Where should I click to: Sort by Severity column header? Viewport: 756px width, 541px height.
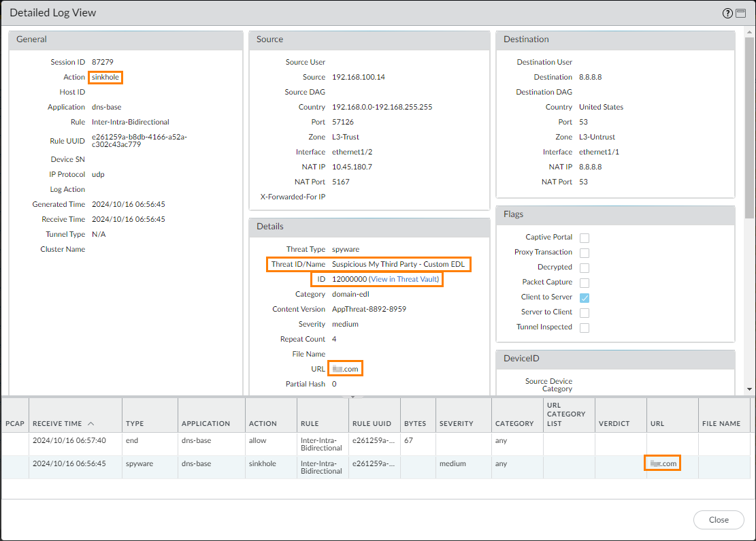click(456, 423)
